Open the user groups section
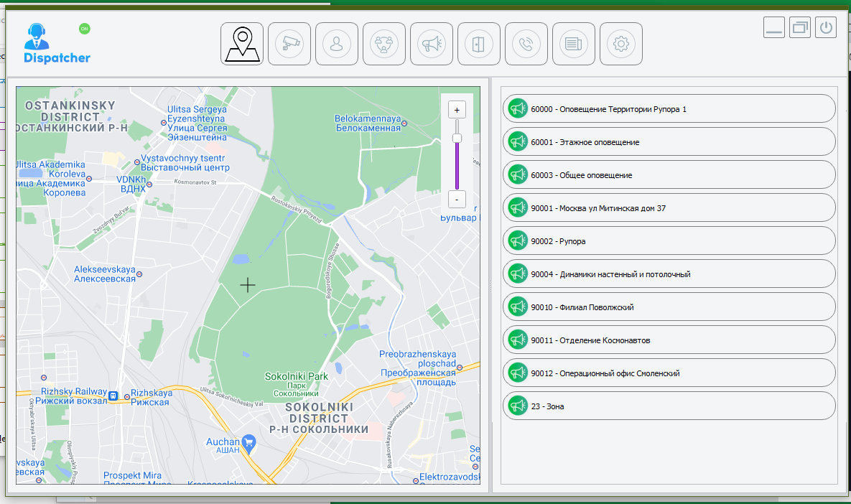The image size is (851, 504). pos(384,44)
